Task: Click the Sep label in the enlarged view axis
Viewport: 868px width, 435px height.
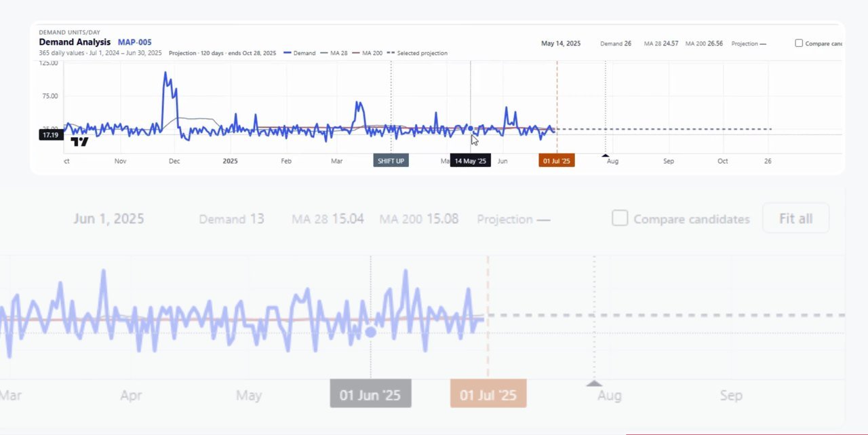Action: point(731,395)
